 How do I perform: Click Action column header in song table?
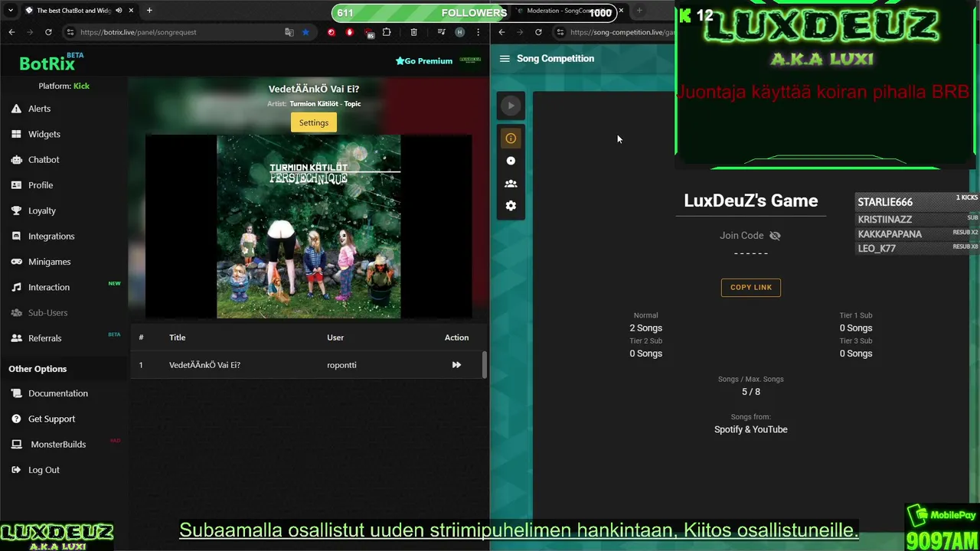pyautogui.click(x=456, y=337)
